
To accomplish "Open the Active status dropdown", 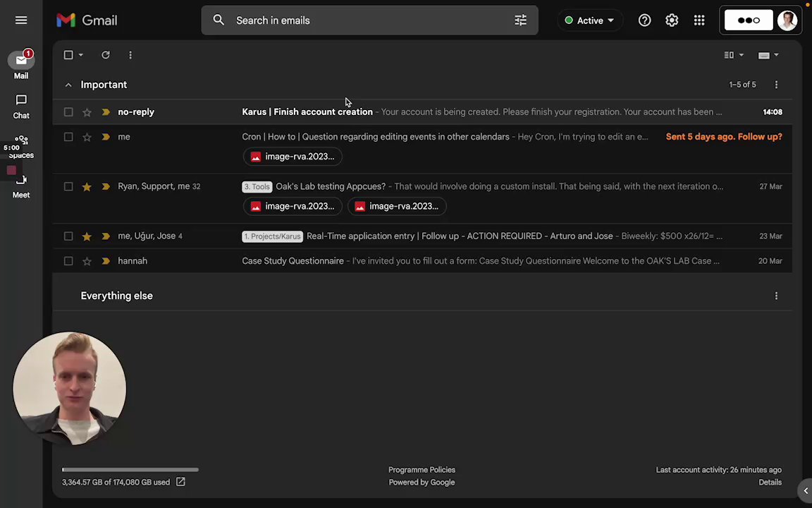I will tap(589, 20).
